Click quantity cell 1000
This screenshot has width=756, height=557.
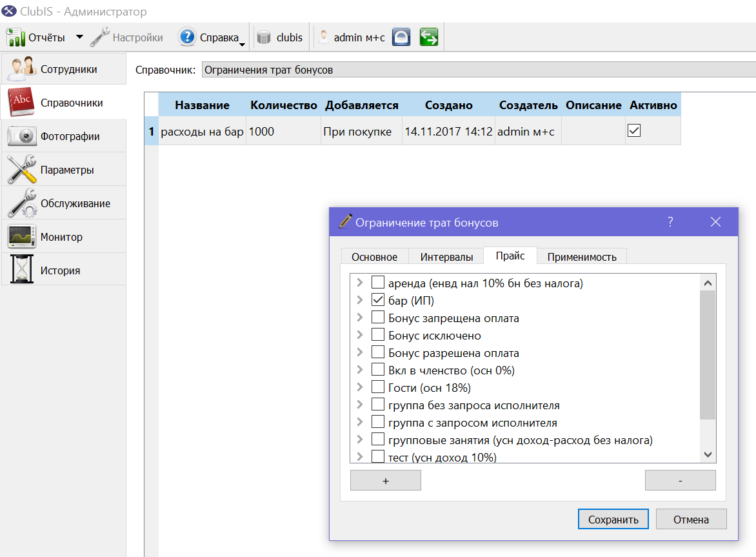[284, 131]
